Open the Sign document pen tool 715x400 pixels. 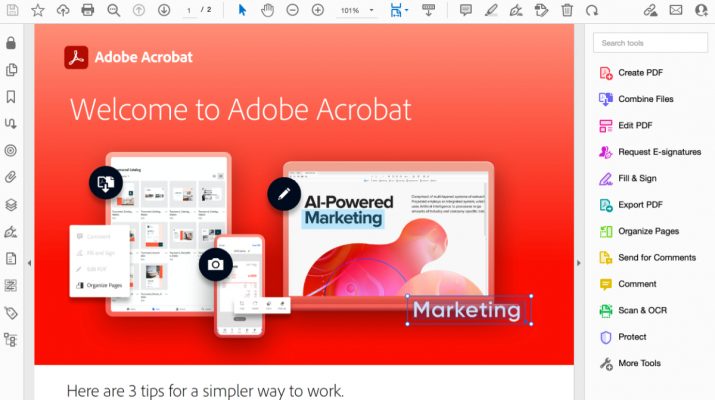point(516,10)
